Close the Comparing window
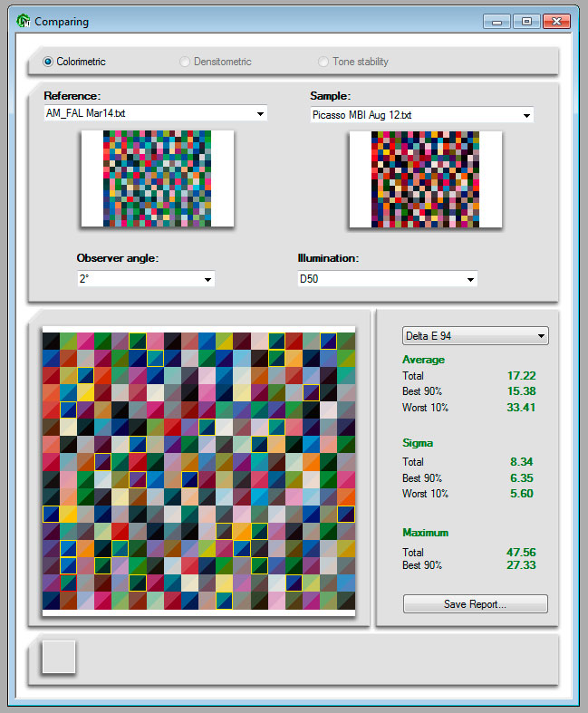Viewport: 588px width, 713px height. [x=555, y=20]
